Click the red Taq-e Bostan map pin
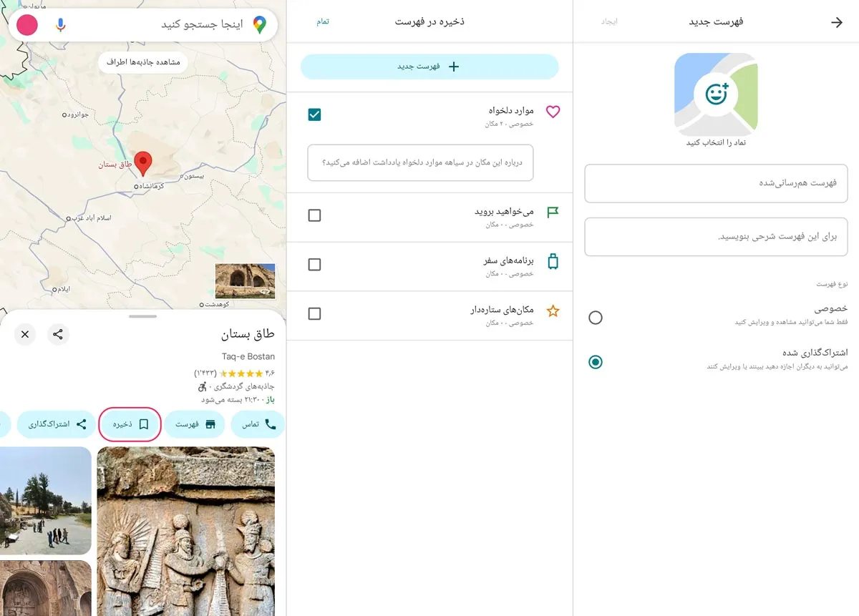This screenshot has width=859, height=616. [x=143, y=163]
